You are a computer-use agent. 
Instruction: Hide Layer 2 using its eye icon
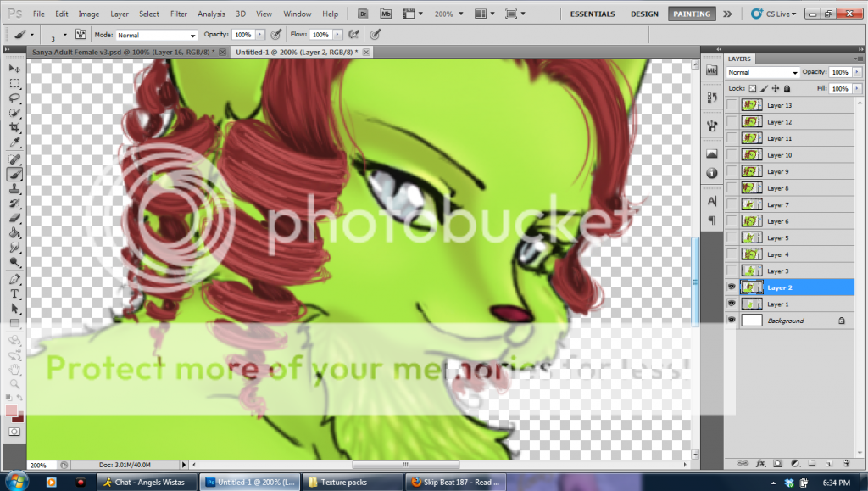click(x=731, y=287)
